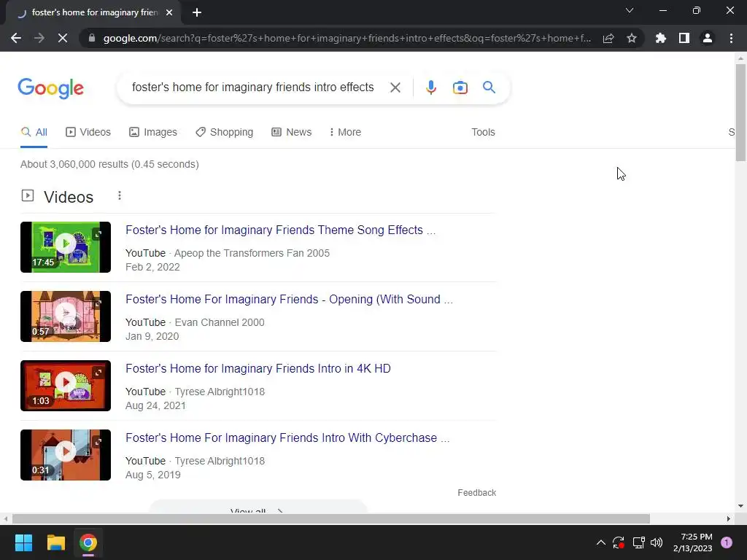Image resolution: width=747 pixels, height=560 pixels.
Task: Open Intro in 4K HD video link
Action: click(258, 368)
